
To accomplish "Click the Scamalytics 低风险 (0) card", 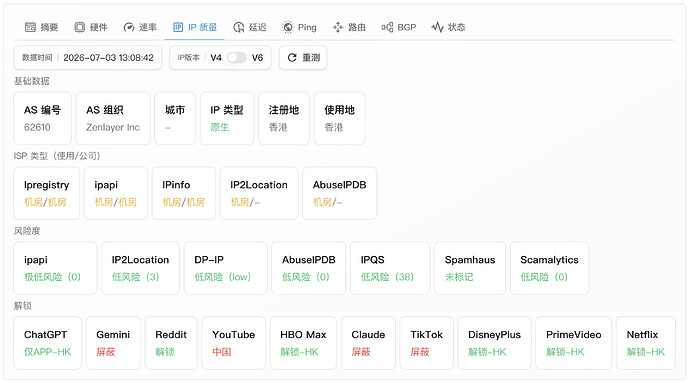I will coord(550,268).
